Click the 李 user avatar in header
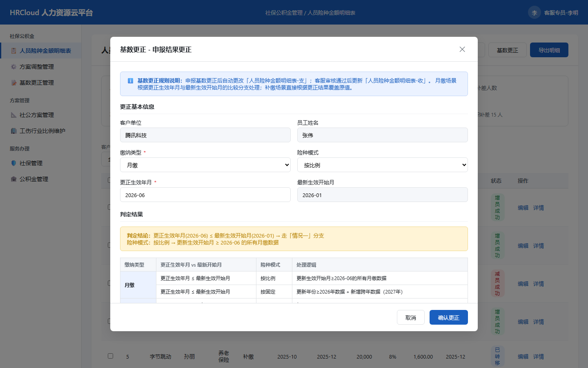The width and height of the screenshot is (588, 368). (534, 13)
